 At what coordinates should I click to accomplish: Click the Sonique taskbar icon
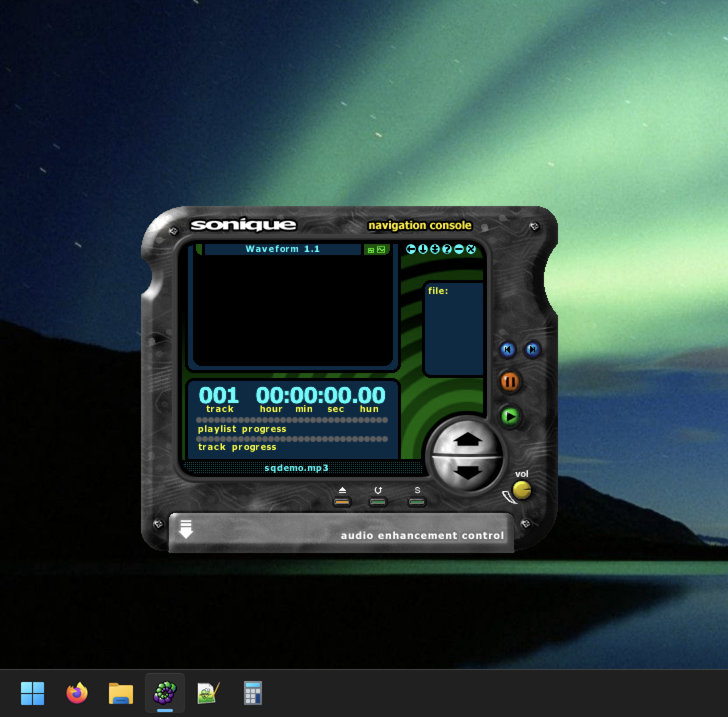coord(165,693)
